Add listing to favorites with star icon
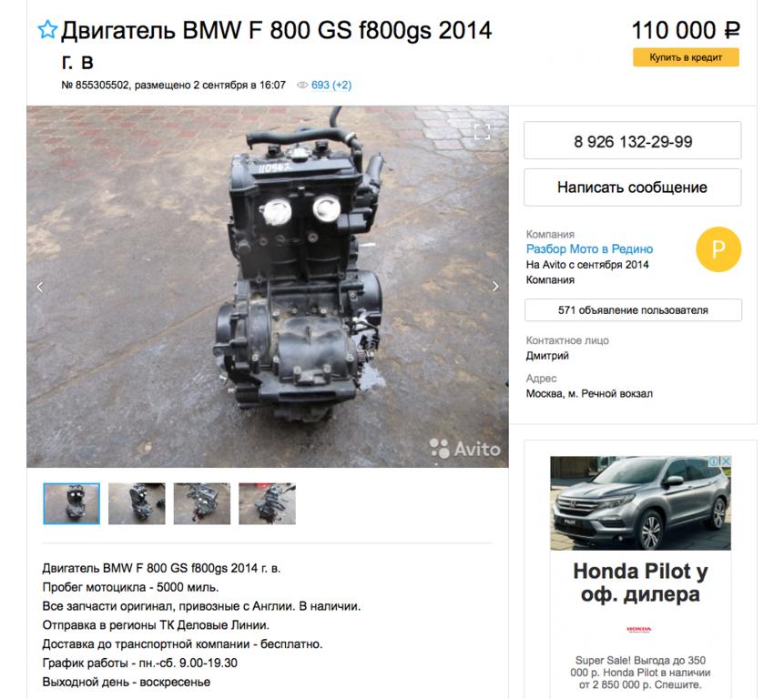 tap(47, 29)
